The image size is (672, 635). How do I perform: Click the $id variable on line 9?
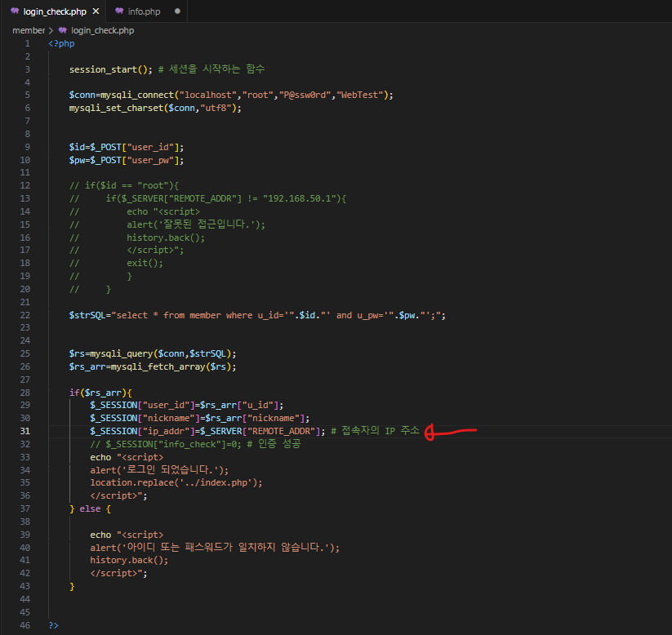tap(77, 148)
